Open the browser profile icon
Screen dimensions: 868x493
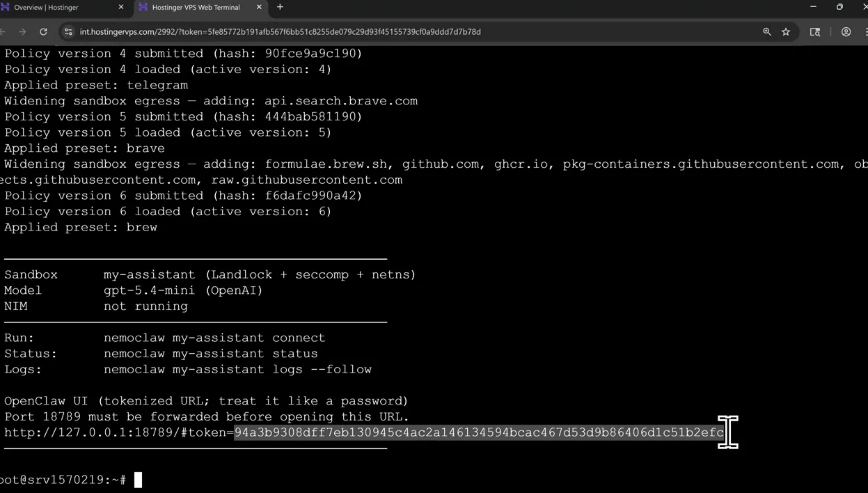pyautogui.click(x=846, y=32)
